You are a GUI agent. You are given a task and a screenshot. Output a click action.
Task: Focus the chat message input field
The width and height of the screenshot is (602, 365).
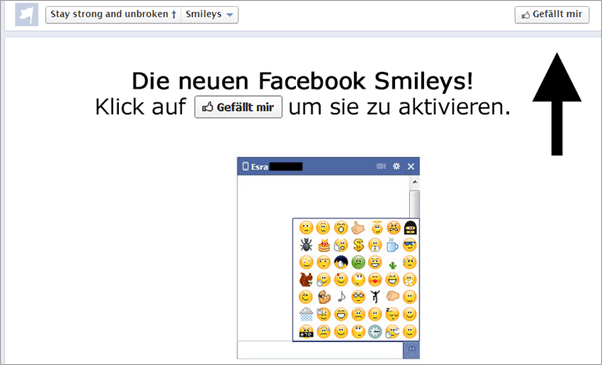[320, 350]
